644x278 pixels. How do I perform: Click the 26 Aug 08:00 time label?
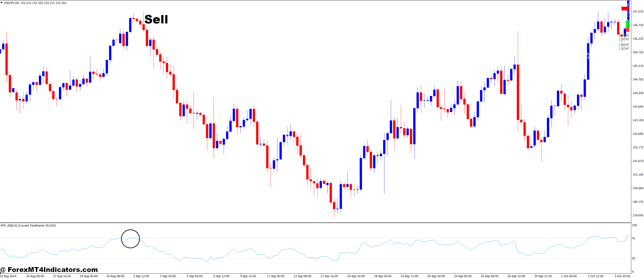(x=35, y=276)
